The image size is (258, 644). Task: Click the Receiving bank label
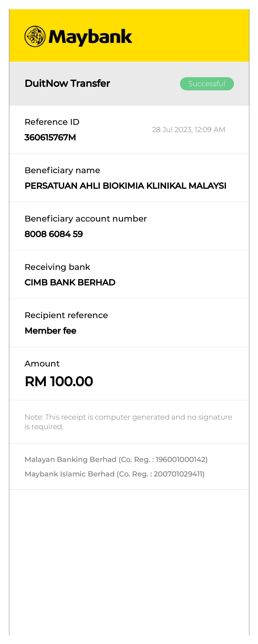57,267
